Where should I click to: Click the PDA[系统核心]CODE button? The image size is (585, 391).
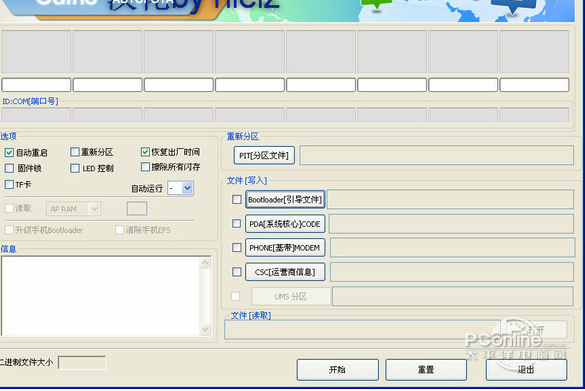coord(285,224)
